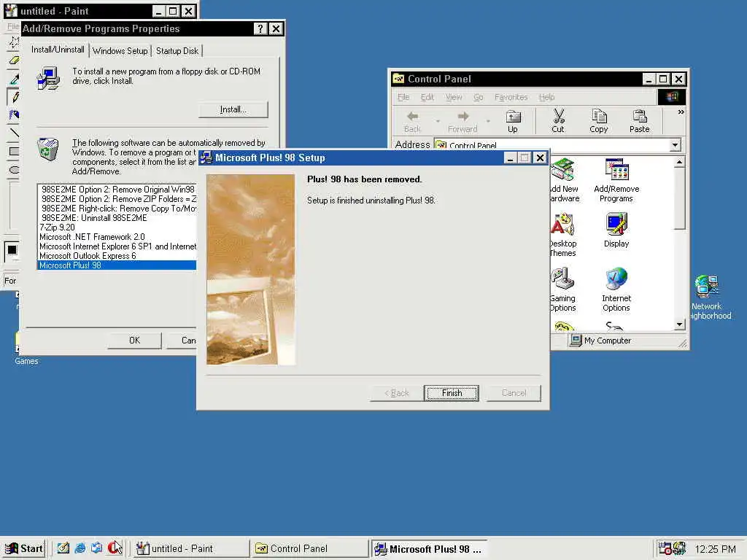747x560 pixels.
Task: Click the Up toolbar button in Control Panel
Action: coord(513,121)
